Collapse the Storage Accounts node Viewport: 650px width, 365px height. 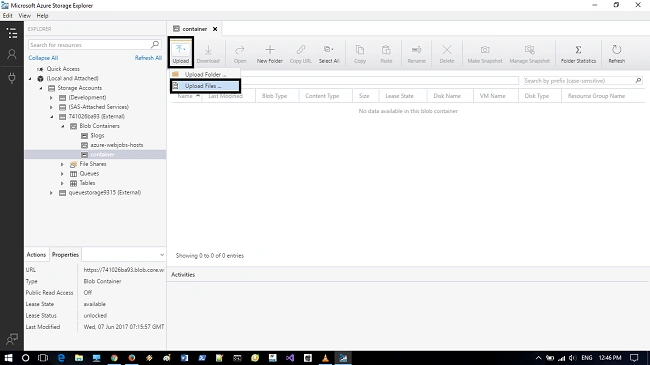[41, 88]
